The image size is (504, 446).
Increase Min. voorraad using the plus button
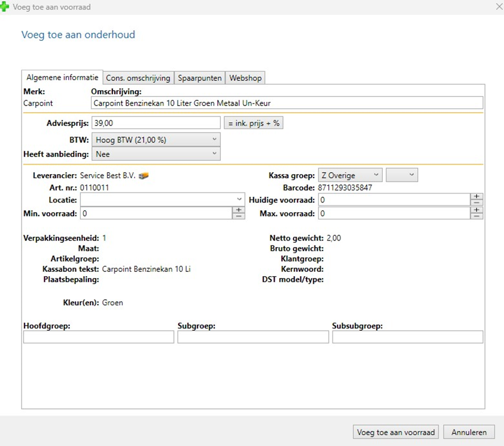pos(238,210)
